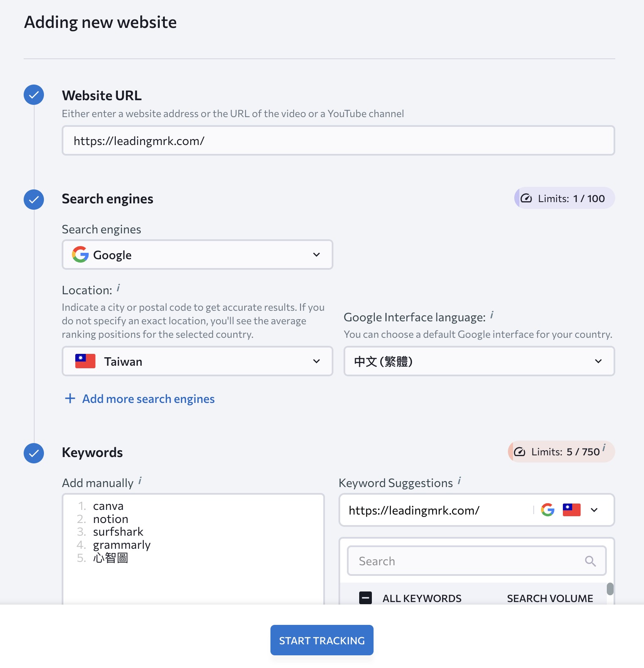The image size is (644, 668).
Task: Open the Google search engine dropdown
Action: tap(197, 255)
